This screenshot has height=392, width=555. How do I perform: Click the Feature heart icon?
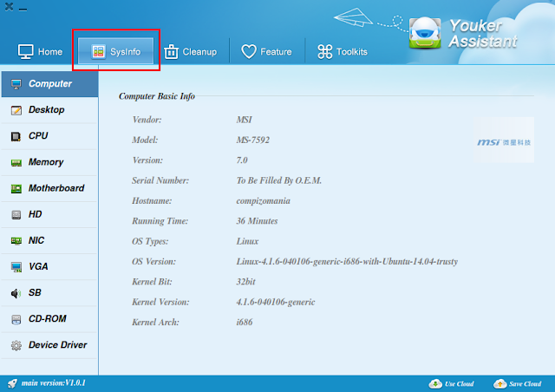(x=249, y=52)
